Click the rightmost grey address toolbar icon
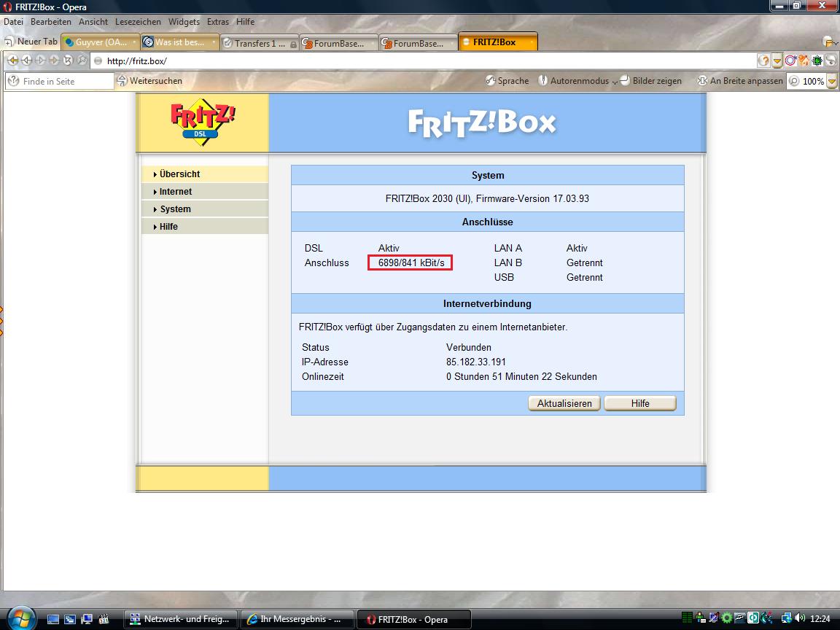Image resolution: width=840 pixels, height=630 pixels. coord(831,61)
